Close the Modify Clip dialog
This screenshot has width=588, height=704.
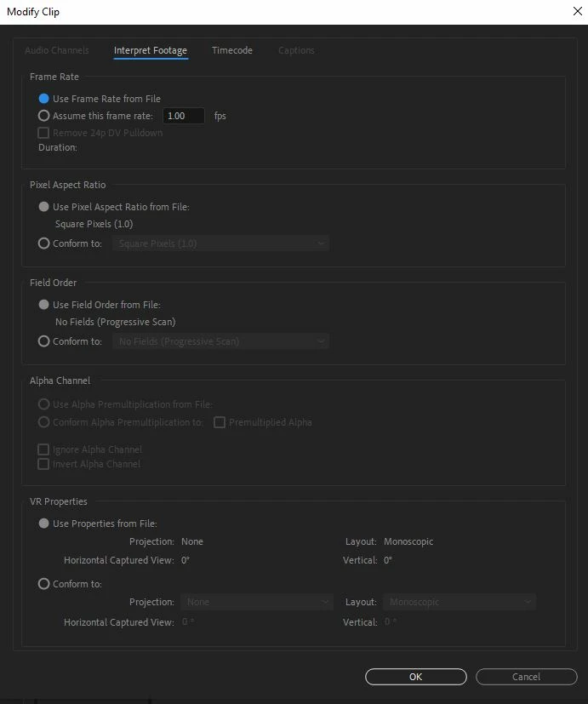(x=578, y=11)
